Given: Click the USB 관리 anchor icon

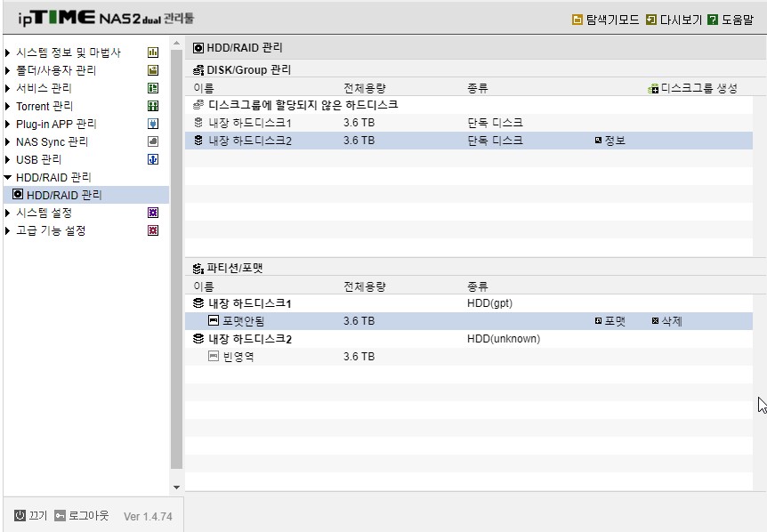Looking at the screenshot, I should coord(153,159).
